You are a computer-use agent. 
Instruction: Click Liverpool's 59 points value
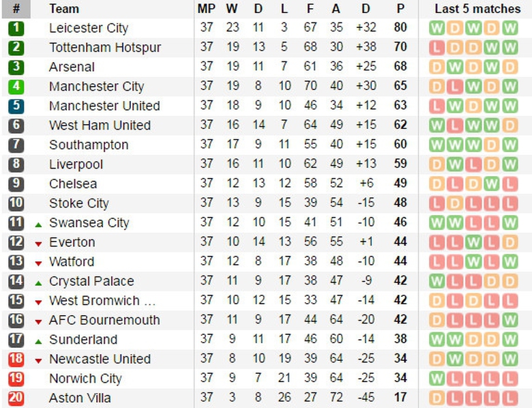pyautogui.click(x=400, y=164)
